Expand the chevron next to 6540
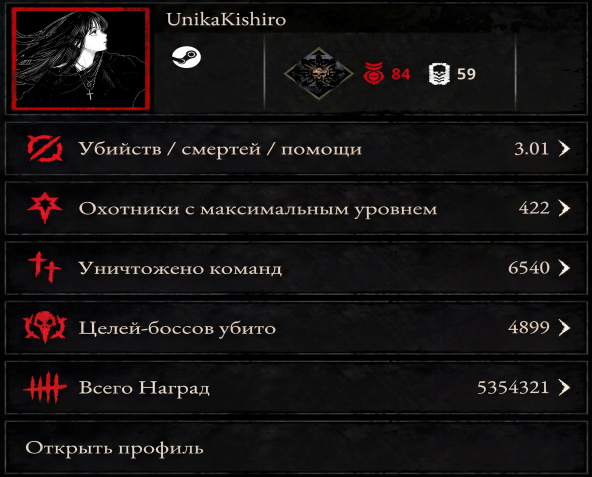 564,268
